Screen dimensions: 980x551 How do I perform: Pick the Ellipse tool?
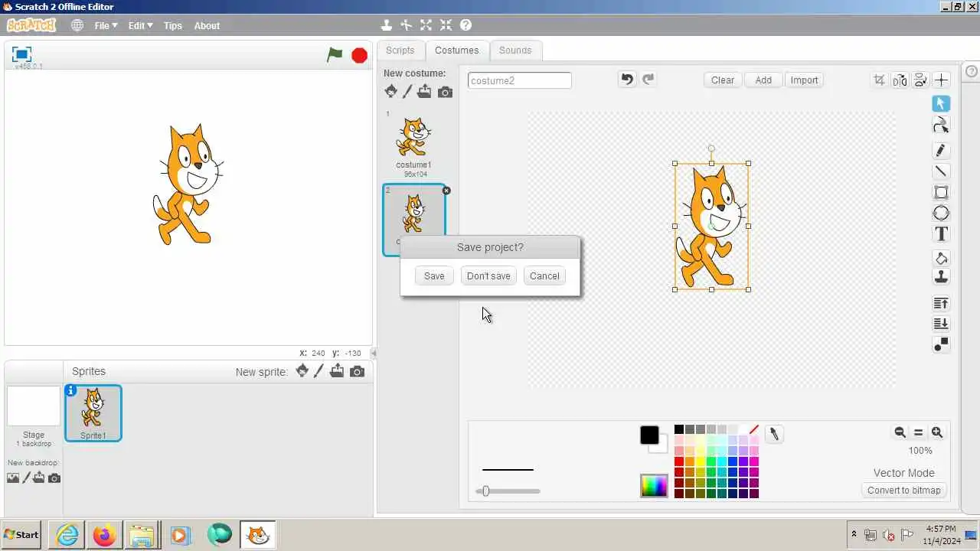pos(941,214)
